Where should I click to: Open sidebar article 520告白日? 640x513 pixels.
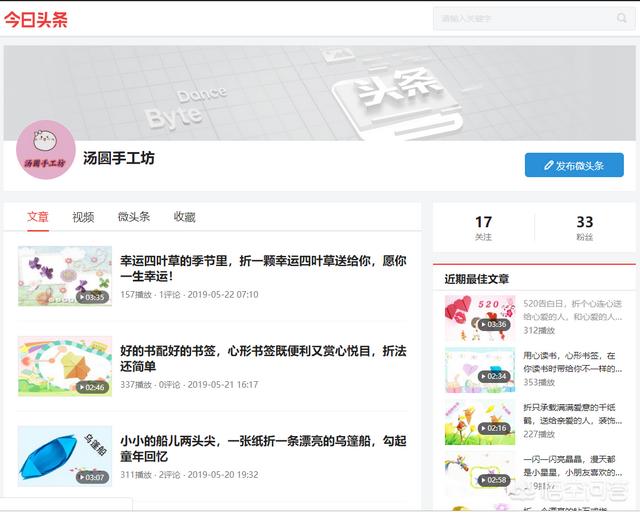pyautogui.click(x=573, y=310)
